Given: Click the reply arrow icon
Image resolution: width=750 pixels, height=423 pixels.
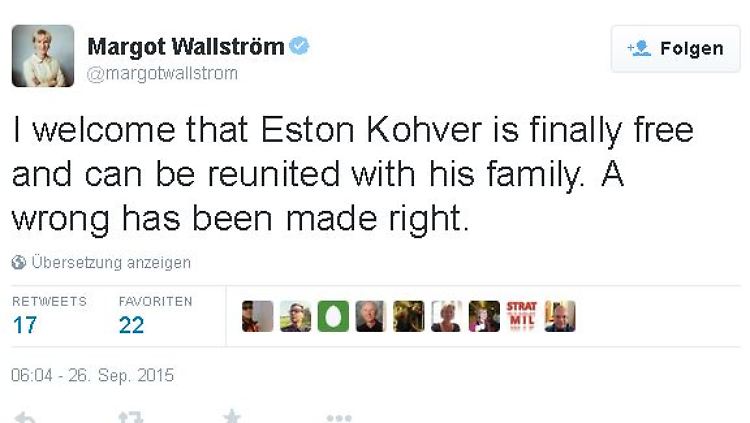Looking at the screenshot, I should pos(25,417).
